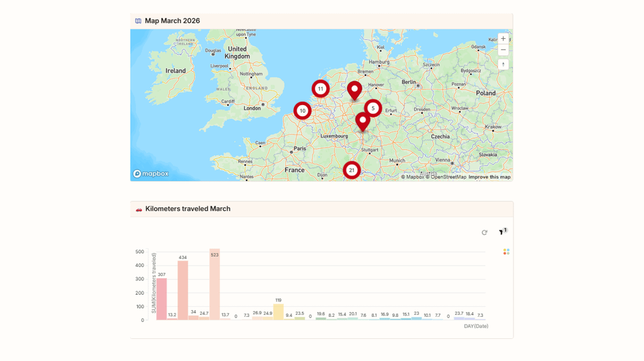Select the 434 km bar
The image size is (644, 361).
[182, 290]
